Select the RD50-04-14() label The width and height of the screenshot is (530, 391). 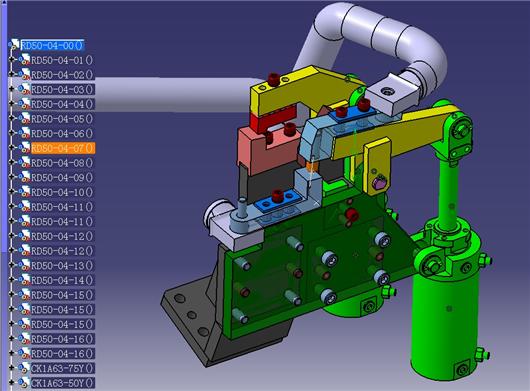coord(62,280)
